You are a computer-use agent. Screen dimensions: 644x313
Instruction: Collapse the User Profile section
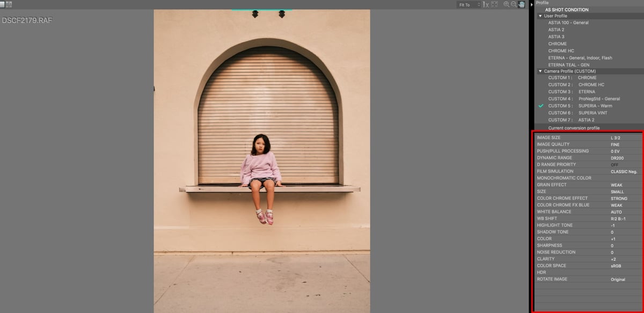point(540,16)
